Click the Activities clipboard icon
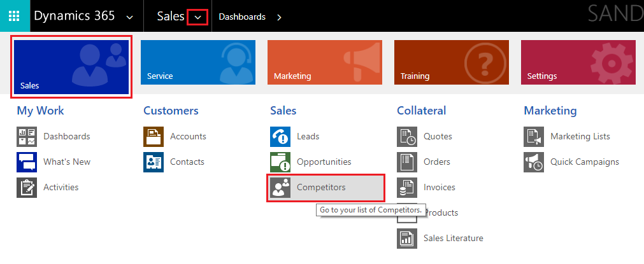The image size is (644, 264). [27, 187]
